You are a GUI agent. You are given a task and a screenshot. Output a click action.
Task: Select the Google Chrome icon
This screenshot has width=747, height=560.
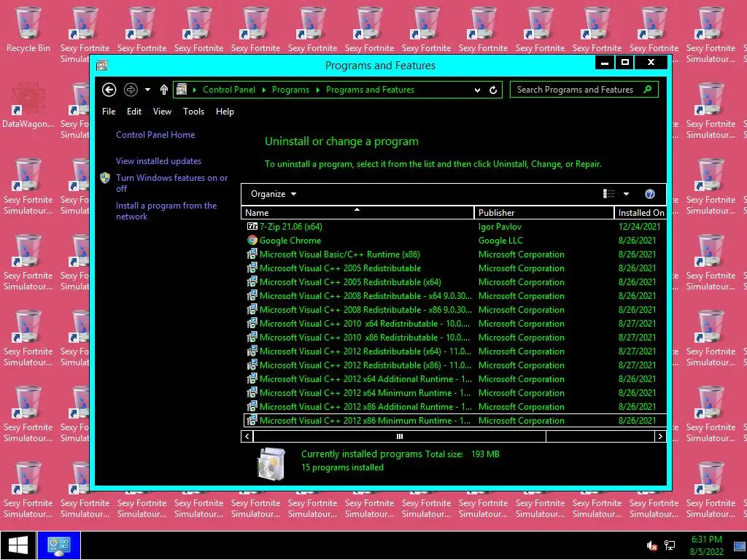point(252,241)
